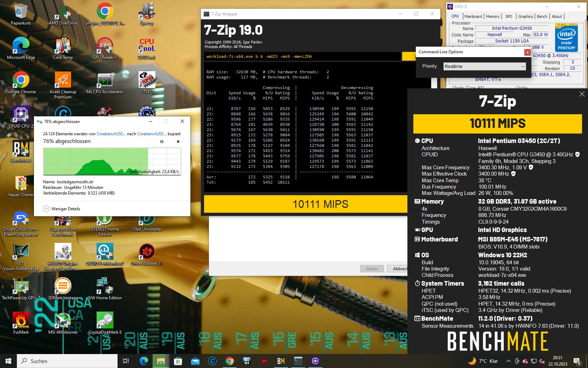The image size is (588, 368).
Task: Open Neuer Ordner folder on desktop
Action: coord(21,186)
